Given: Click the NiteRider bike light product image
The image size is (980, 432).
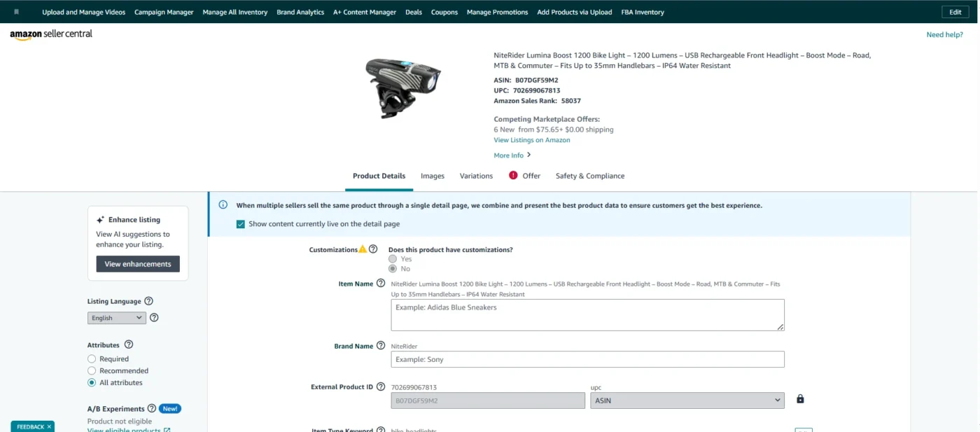Looking at the screenshot, I should point(402,88).
